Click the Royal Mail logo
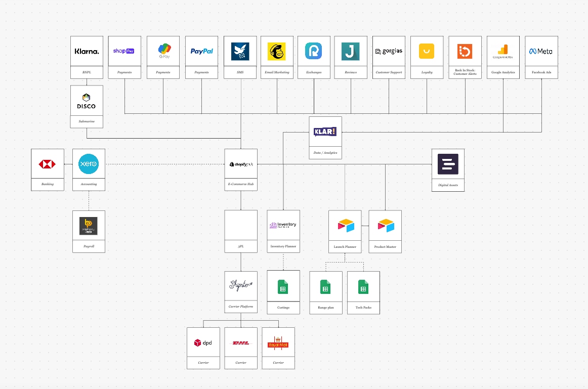This screenshot has height=389, width=588. tap(278, 343)
